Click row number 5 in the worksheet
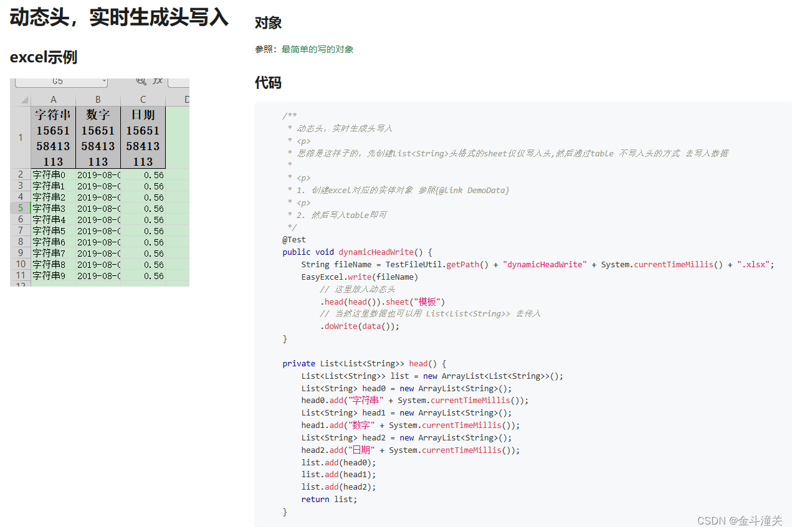 [20, 209]
